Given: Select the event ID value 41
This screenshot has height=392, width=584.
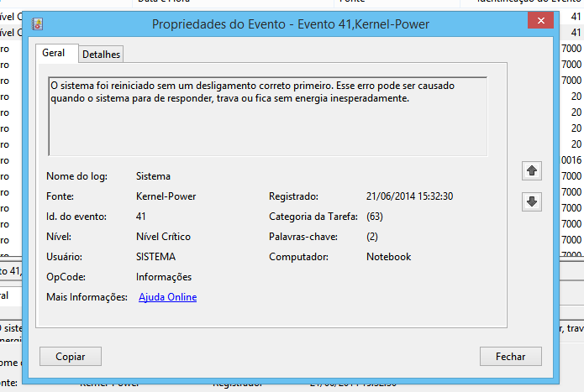Looking at the screenshot, I should pyautogui.click(x=141, y=217).
